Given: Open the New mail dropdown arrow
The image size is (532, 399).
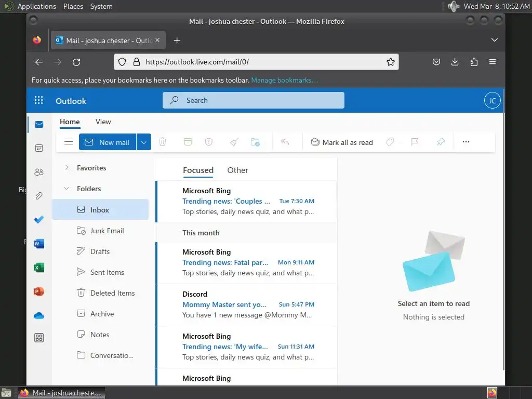Looking at the screenshot, I should point(144,142).
